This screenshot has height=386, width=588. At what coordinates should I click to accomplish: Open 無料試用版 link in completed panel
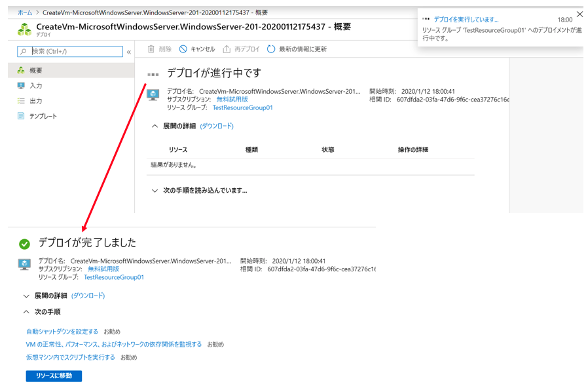(x=103, y=269)
